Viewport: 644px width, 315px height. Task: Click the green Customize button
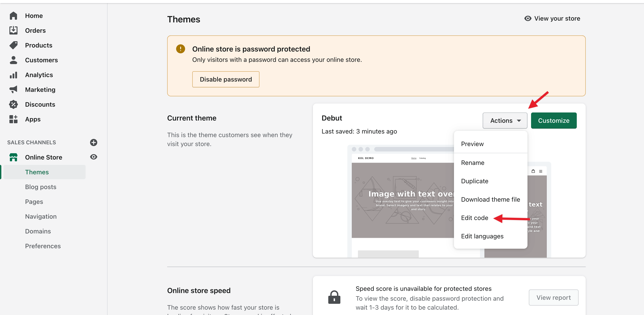pyautogui.click(x=553, y=121)
